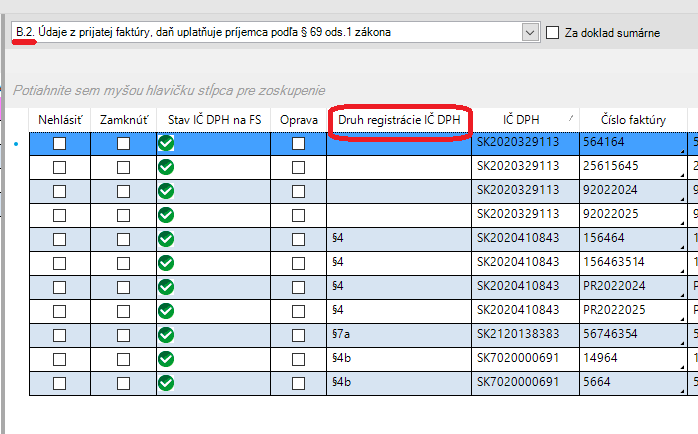
Task: Tick Zamknúť checkbox for invoice 156463514
Action: (x=123, y=264)
